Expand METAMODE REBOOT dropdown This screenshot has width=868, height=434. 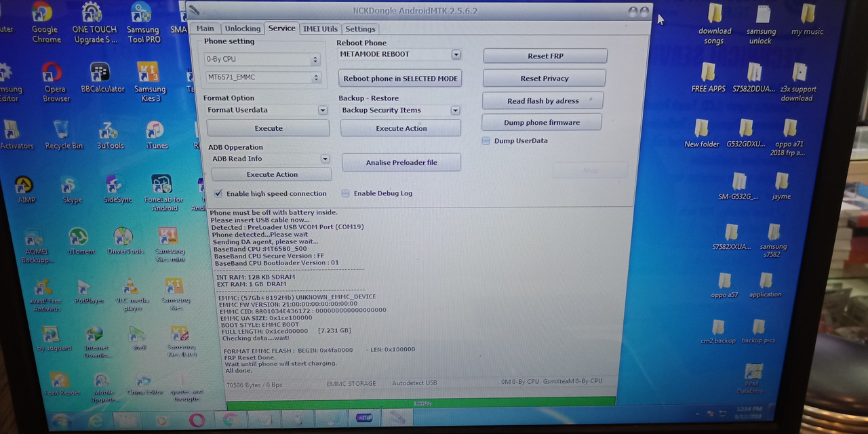coord(456,54)
